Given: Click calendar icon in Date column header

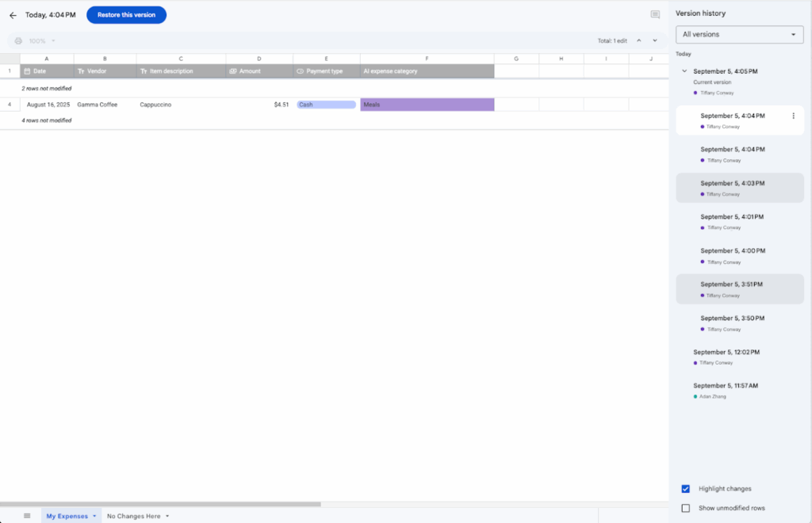Looking at the screenshot, I should (27, 71).
